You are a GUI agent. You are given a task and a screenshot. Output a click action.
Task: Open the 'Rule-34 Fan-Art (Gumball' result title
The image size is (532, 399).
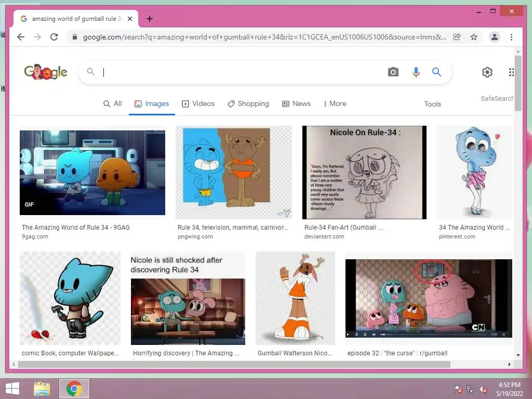(x=343, y=228)
